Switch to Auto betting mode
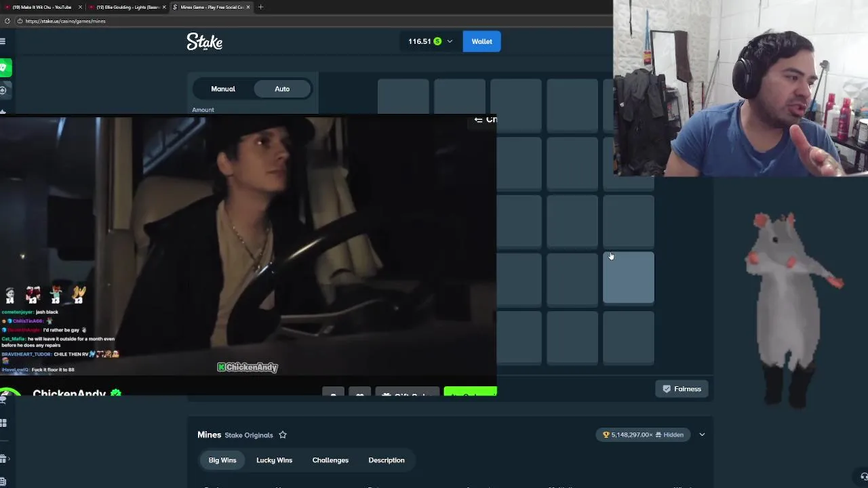Screen dimensions: 868x488 point(282,89)
